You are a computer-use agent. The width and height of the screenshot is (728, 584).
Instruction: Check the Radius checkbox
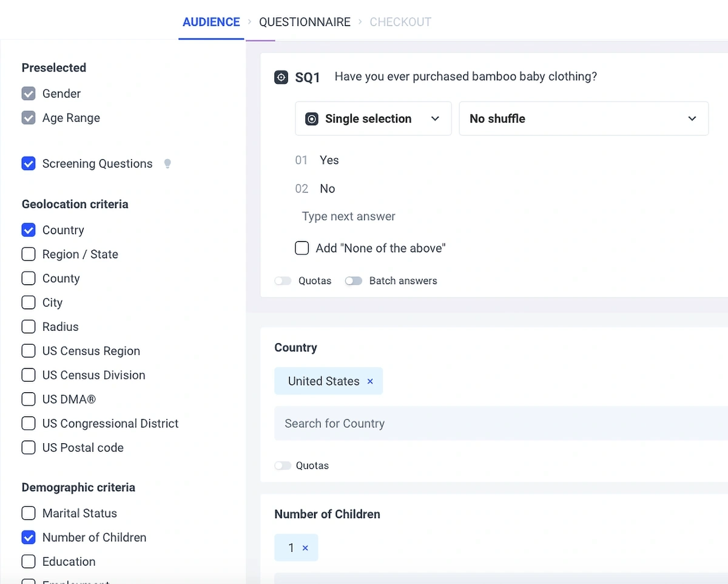coord(29,327)
